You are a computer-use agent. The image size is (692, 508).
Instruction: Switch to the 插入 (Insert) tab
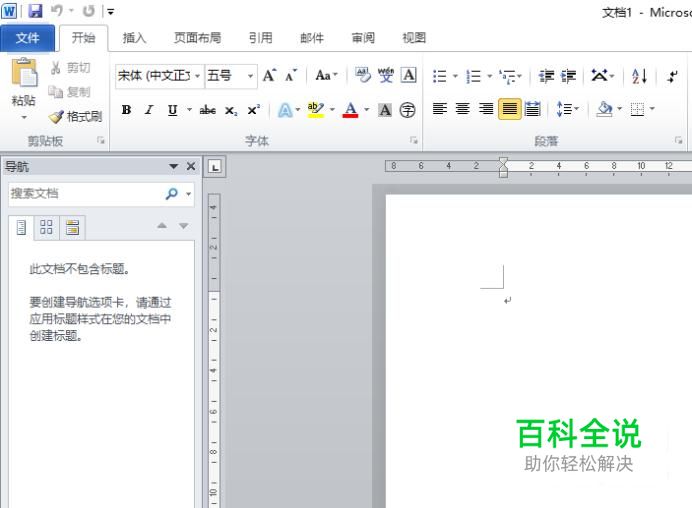coord(134,38)
